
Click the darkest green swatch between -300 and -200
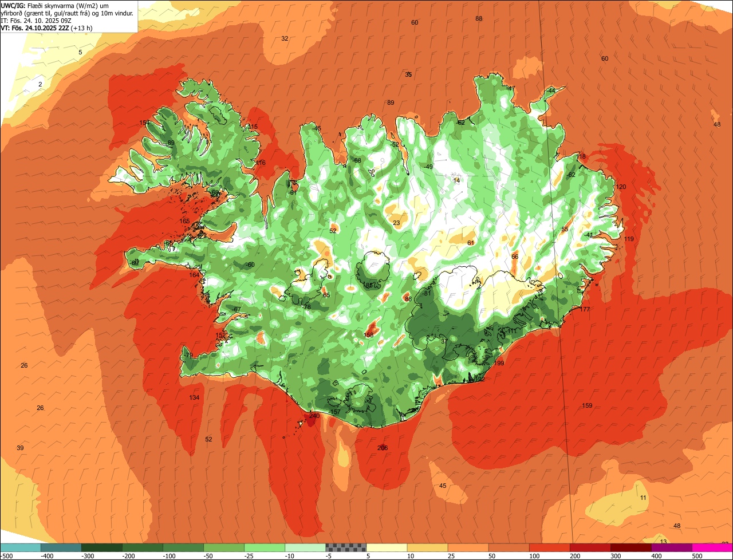[x=101, y=547]
